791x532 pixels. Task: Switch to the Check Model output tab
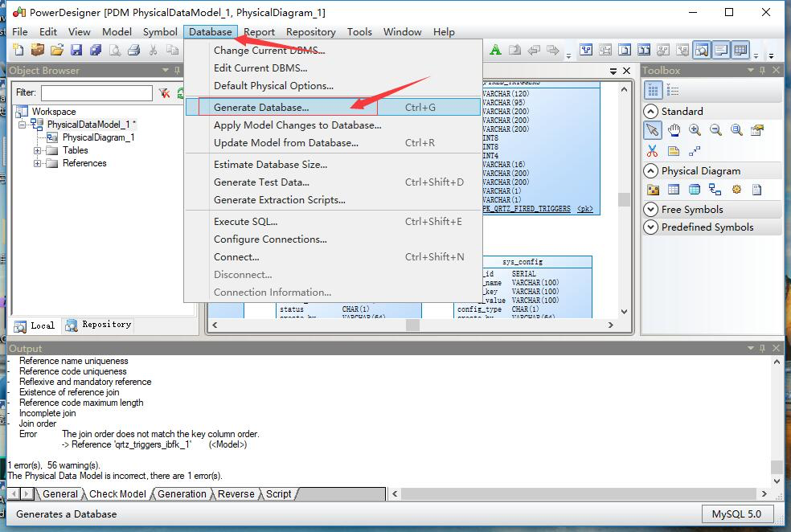click(117, 494)
